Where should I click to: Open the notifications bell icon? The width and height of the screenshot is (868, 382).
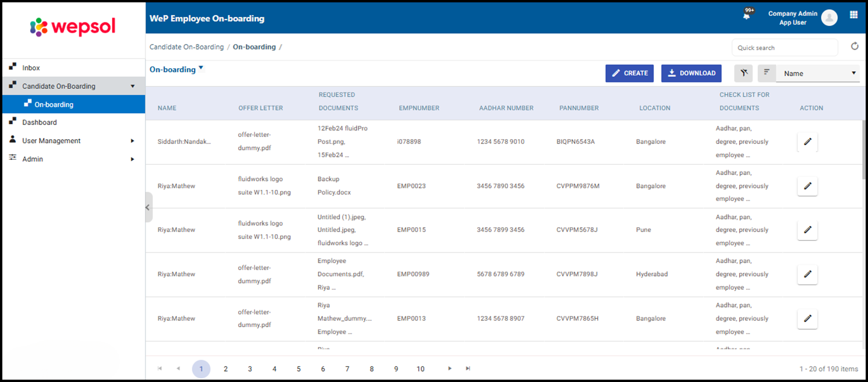coord(747,15)
